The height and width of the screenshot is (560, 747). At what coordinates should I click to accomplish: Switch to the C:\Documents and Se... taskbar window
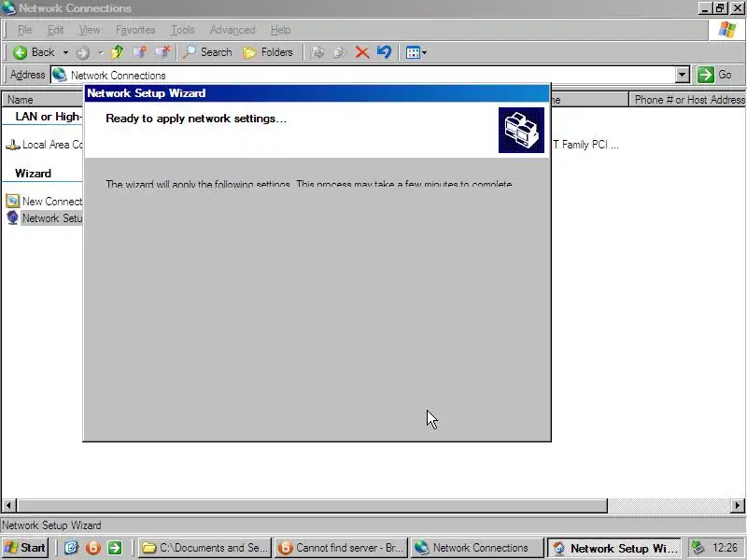tap(204, 548)
